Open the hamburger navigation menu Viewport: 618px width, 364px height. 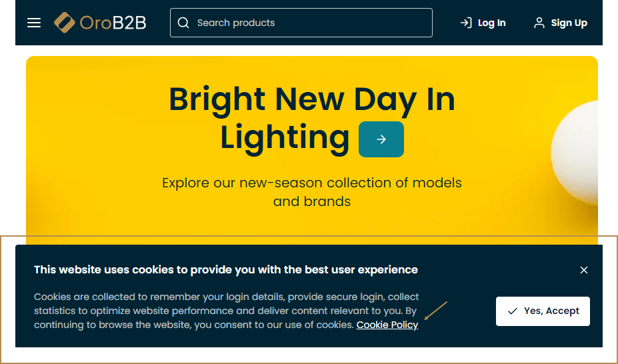pos(34,23)
